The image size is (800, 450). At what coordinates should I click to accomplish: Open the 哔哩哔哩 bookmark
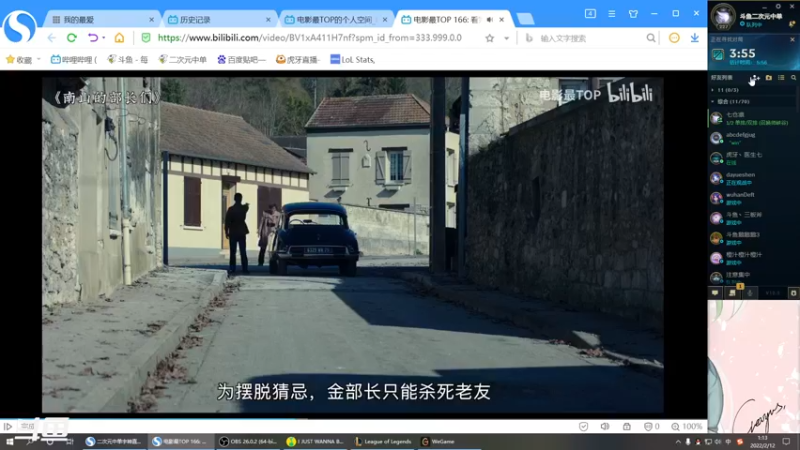point(73,60)
